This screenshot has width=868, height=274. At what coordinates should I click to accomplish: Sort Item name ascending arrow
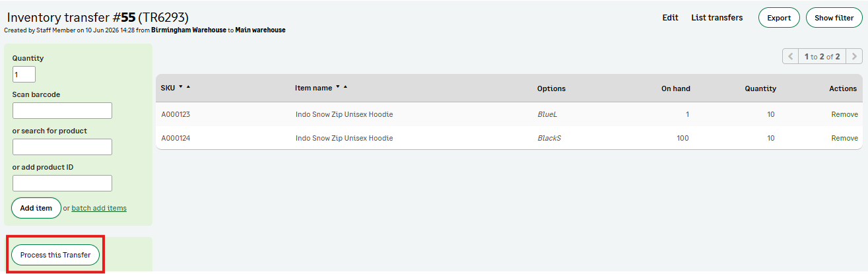tap(345, 87)
